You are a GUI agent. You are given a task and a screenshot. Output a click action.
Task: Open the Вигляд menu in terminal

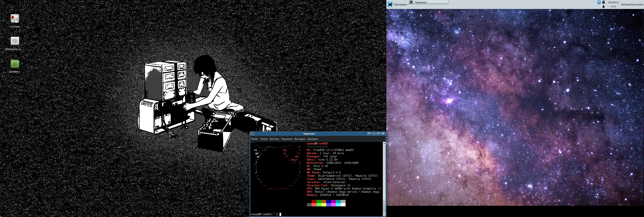(274, 139)
